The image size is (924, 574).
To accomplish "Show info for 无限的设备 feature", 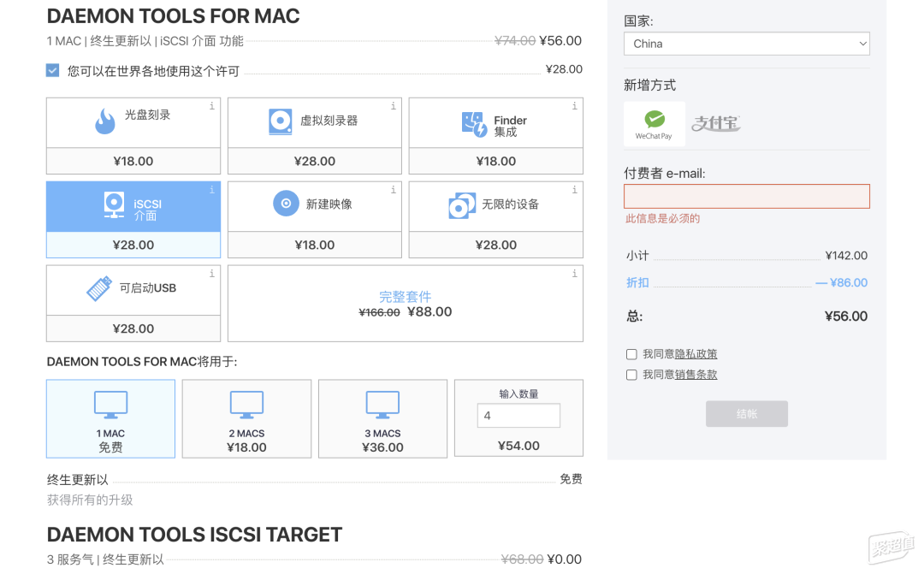I will click(x=575, y=190).
